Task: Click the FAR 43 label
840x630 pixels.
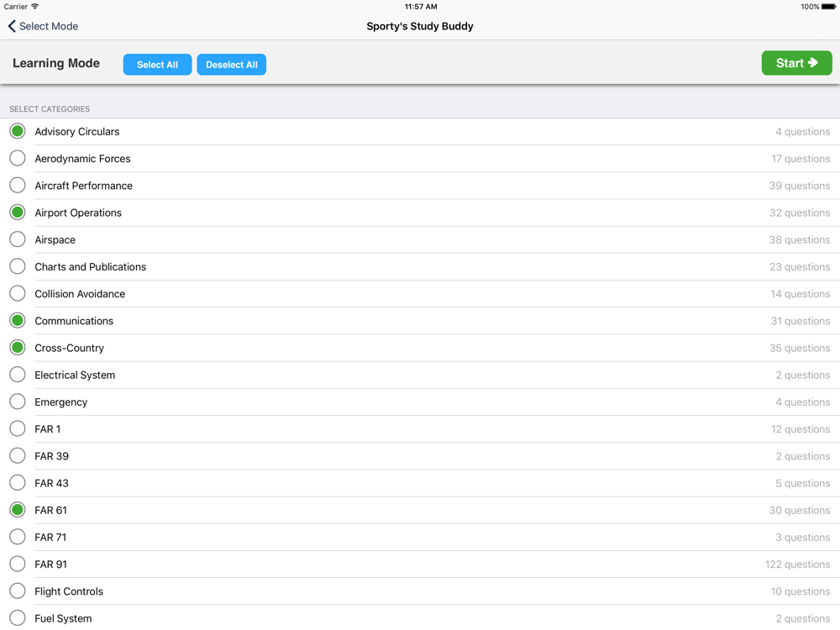Action: pos(52,483)
